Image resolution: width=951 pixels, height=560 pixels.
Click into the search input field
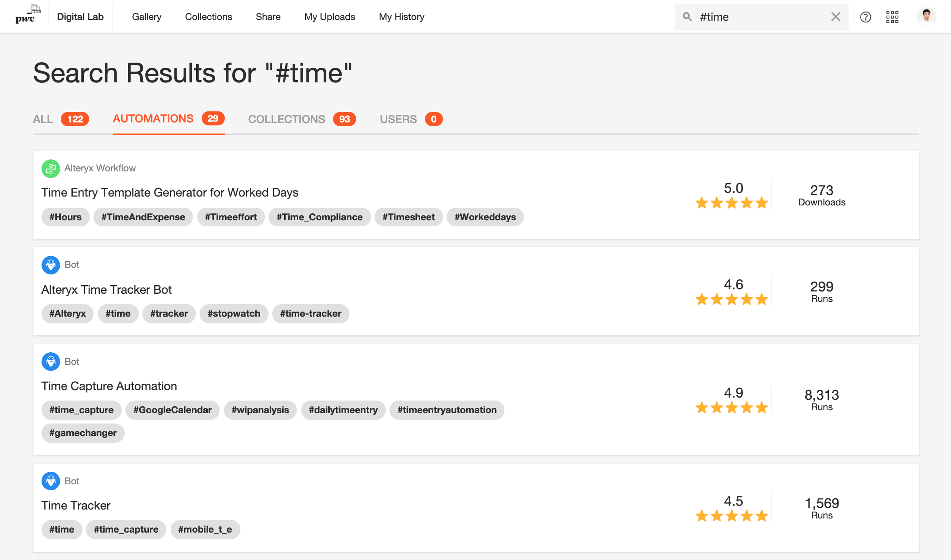click(x=761, y=17)
